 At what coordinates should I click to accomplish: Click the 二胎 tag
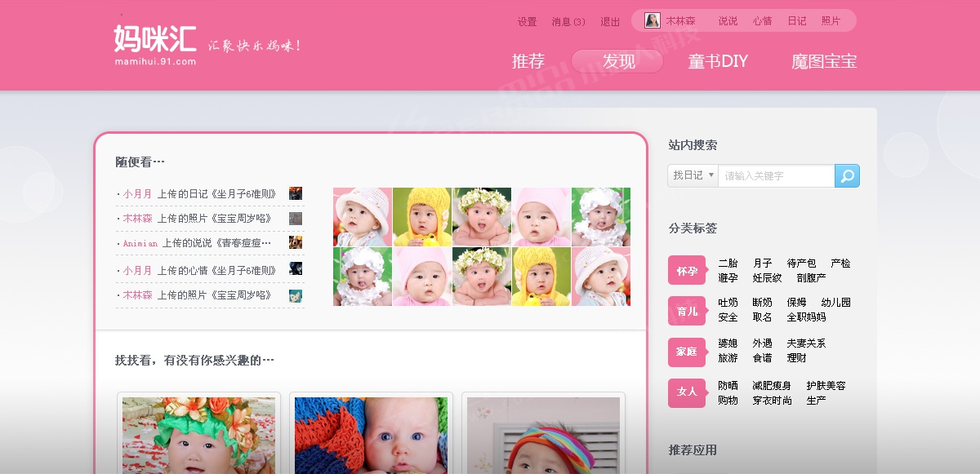tap(728, 264)
